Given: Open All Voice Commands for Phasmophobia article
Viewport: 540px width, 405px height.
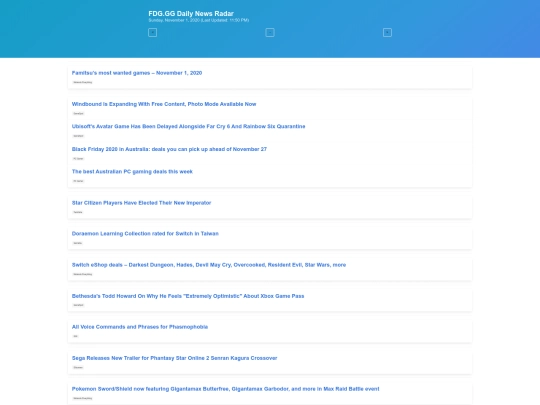Looking at the screenshot, I should pyautogui.click(x=140, y=327).
